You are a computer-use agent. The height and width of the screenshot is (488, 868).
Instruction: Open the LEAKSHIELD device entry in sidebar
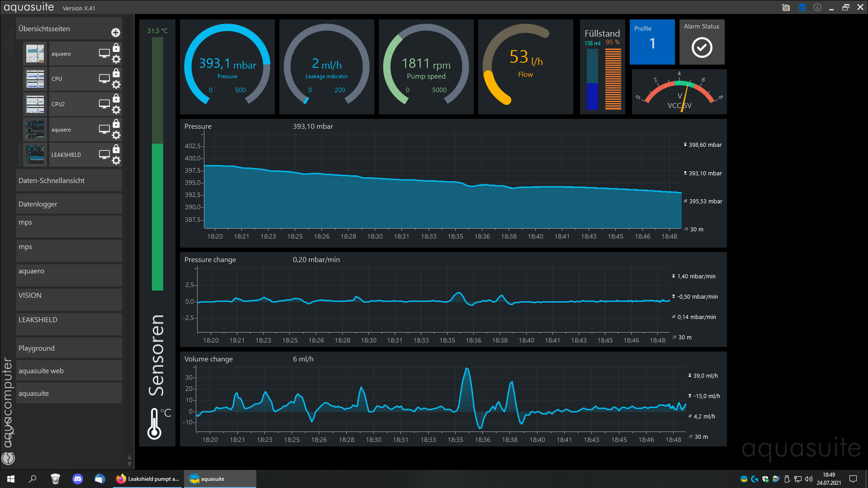69,323
